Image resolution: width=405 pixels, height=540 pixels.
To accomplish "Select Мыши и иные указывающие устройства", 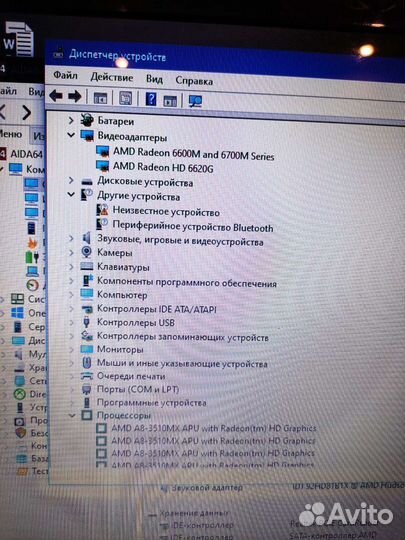I will click(182, 363).
